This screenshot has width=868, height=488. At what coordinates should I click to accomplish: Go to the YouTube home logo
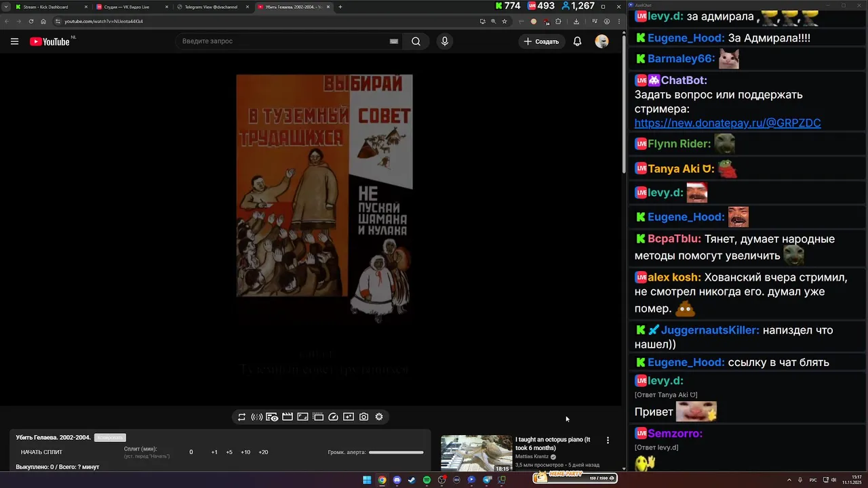(50, 41)
